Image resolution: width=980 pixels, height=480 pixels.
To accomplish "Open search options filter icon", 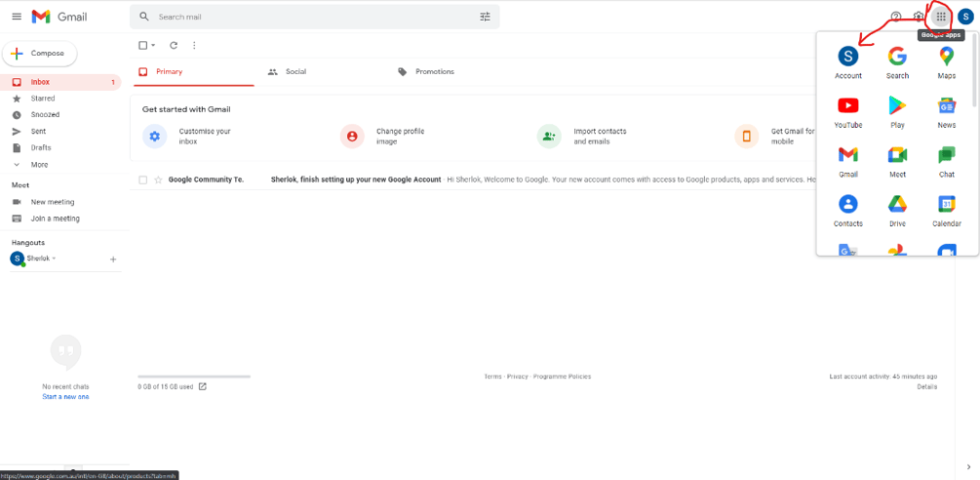I will click(485, 17).
